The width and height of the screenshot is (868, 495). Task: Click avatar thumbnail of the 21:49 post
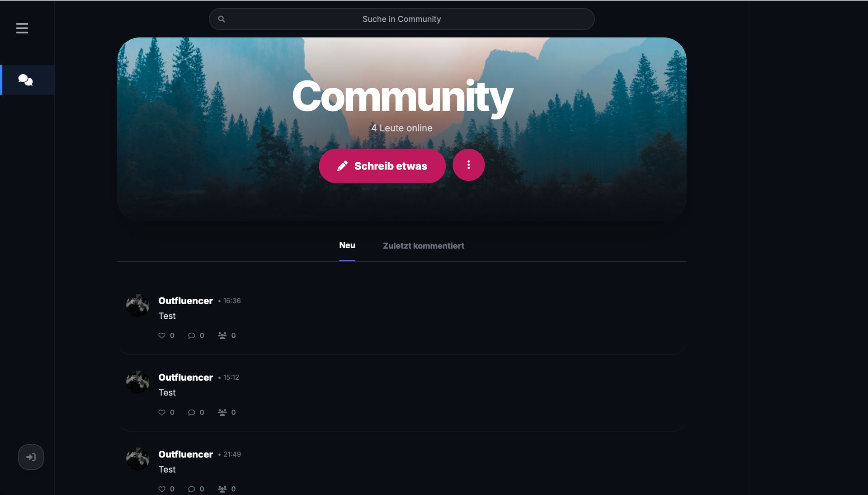[x=137, y=459]
